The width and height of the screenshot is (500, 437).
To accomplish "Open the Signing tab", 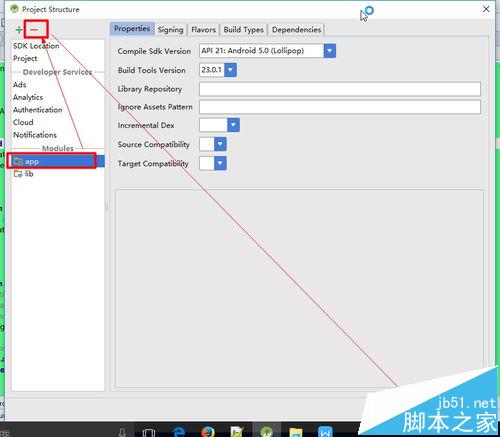I will 170,30.
